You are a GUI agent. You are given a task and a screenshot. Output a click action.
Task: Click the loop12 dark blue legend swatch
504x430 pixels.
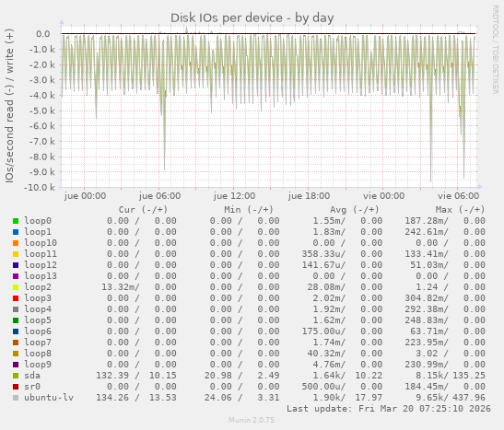tap(16, 265)
